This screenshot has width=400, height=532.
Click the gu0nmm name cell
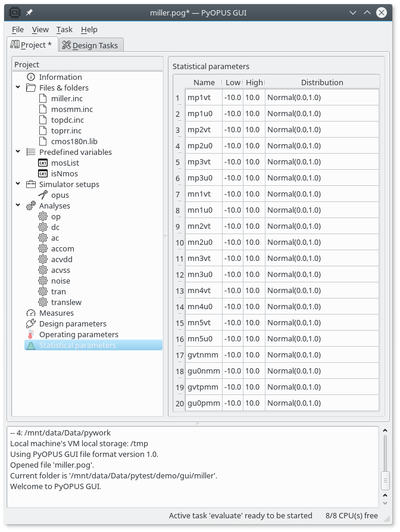[x=204, y=371]
